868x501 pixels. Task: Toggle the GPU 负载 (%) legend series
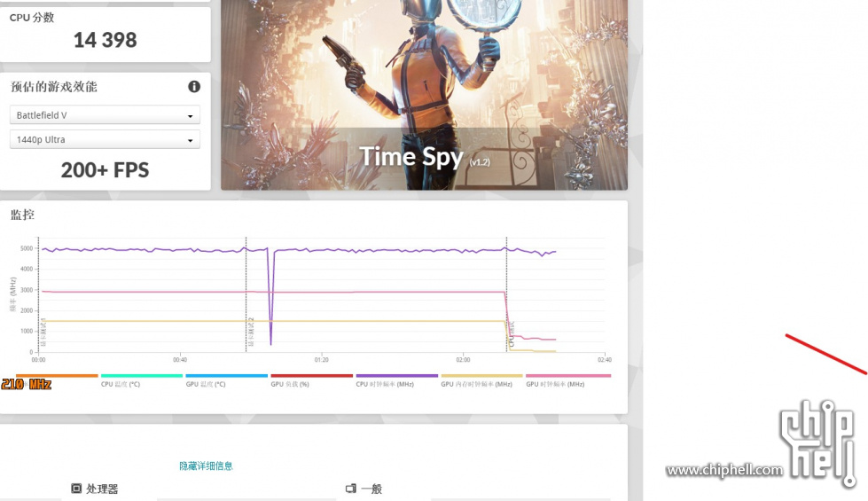pyautogui.click(x=311, y=380)
